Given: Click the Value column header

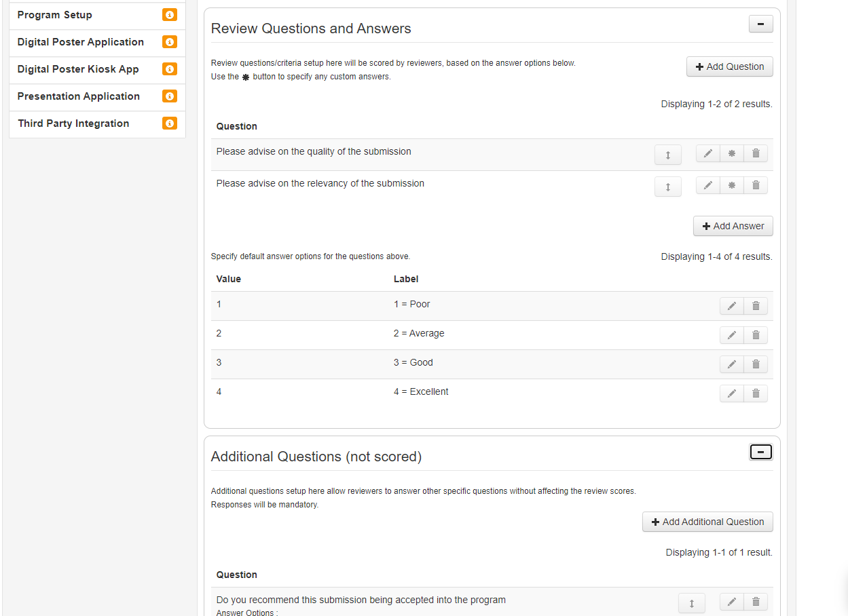Looking at the screenshot, I should 229,279.
